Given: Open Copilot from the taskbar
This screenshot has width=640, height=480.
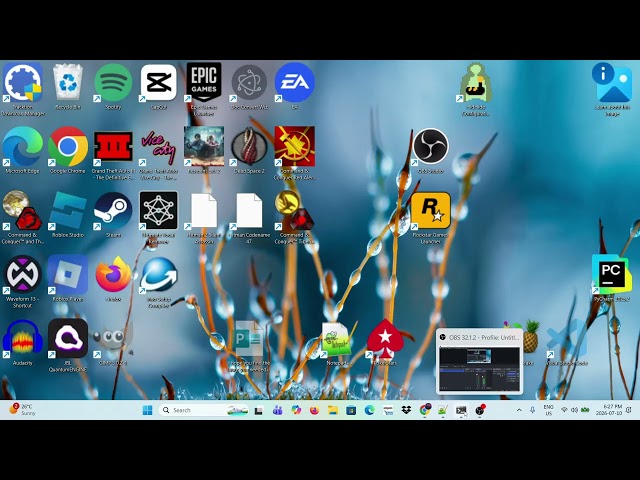Looking at the screenshot, I should coord(296,410).
